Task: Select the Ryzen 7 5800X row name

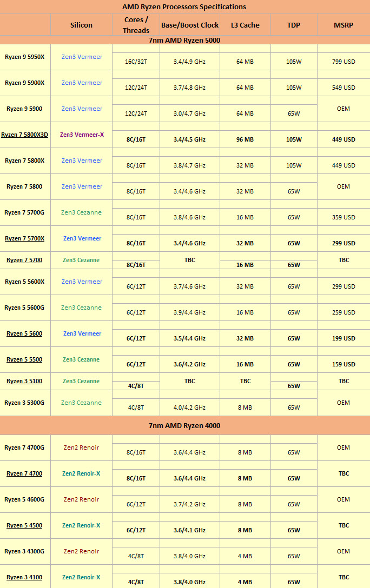Action: pyautogui.click(x=25, y=161)
